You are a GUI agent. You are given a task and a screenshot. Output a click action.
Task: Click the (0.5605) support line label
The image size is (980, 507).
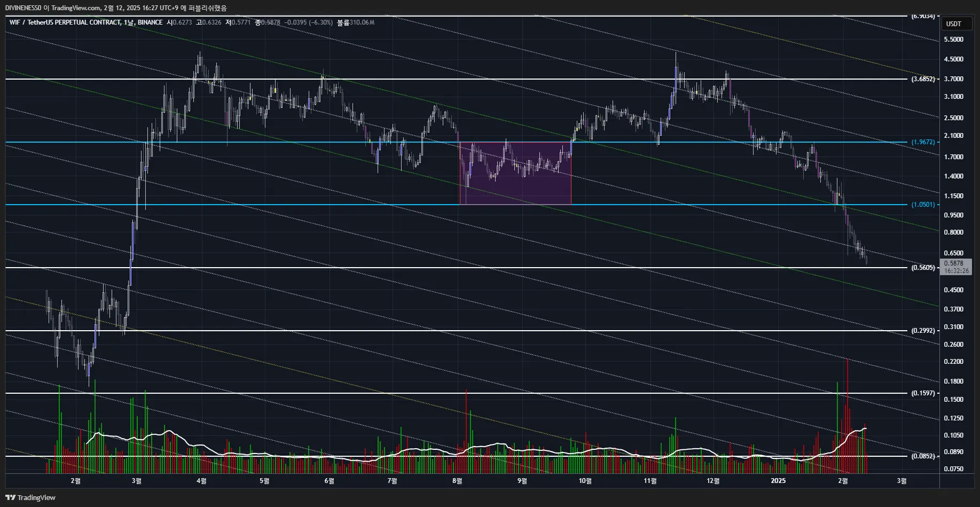coord(923,268)
